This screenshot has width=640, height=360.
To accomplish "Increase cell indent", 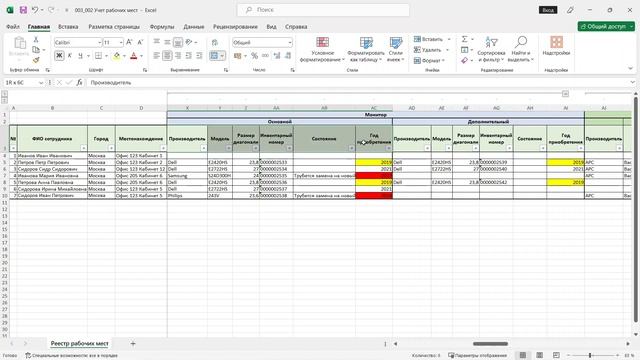I will click(x=199, y=56).
